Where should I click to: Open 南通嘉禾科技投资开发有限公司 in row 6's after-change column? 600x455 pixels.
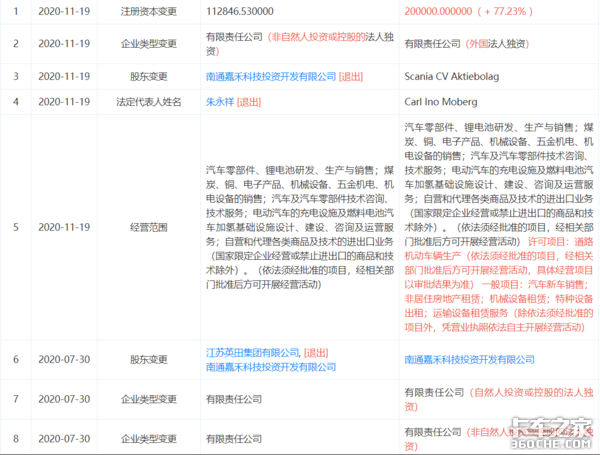coord(470,360)
